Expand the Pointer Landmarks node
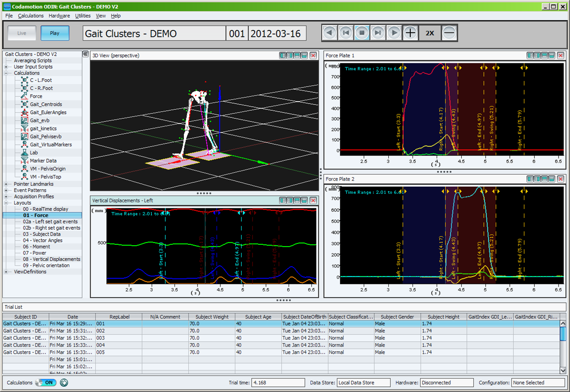 tap(7, 184)
